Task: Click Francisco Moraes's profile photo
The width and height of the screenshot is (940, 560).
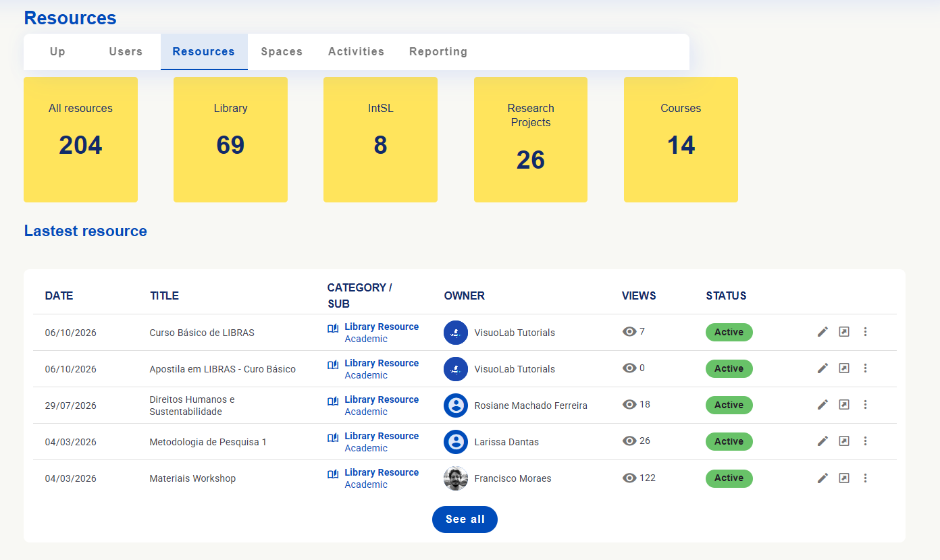Action: click(456, 478)
